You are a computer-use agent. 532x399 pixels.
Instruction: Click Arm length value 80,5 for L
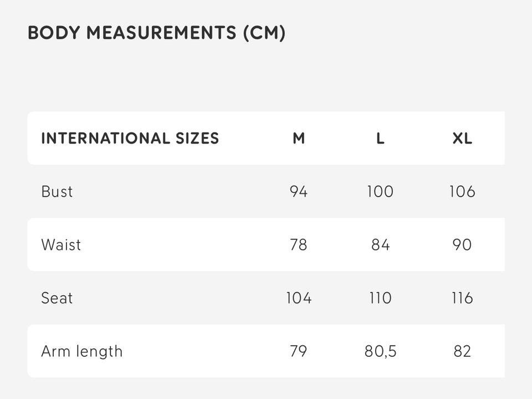click(380, 351)
